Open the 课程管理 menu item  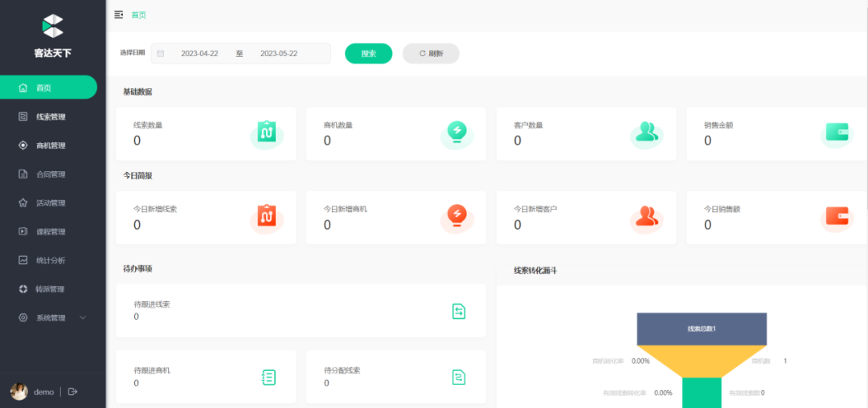52,231
